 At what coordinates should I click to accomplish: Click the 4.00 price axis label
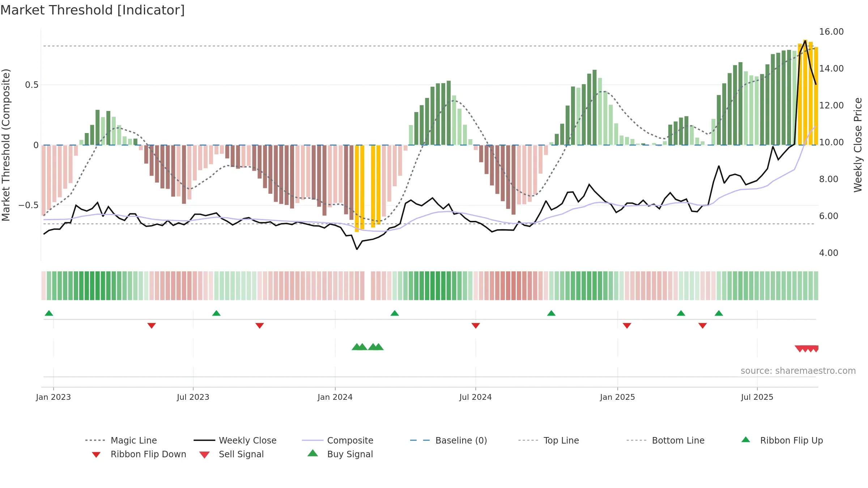pyautogui.click(x=829, y=253)
